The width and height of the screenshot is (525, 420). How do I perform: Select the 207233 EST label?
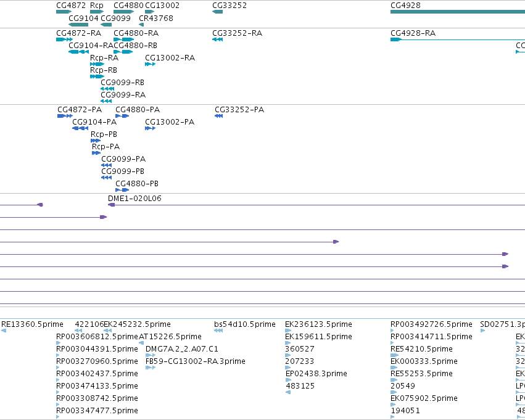click(300, 362)
